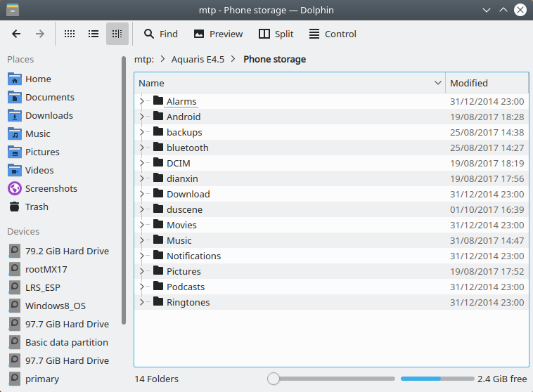The image size is (533, 392).
Task: Open the Windows8_OS device
Action: [56, 306]
